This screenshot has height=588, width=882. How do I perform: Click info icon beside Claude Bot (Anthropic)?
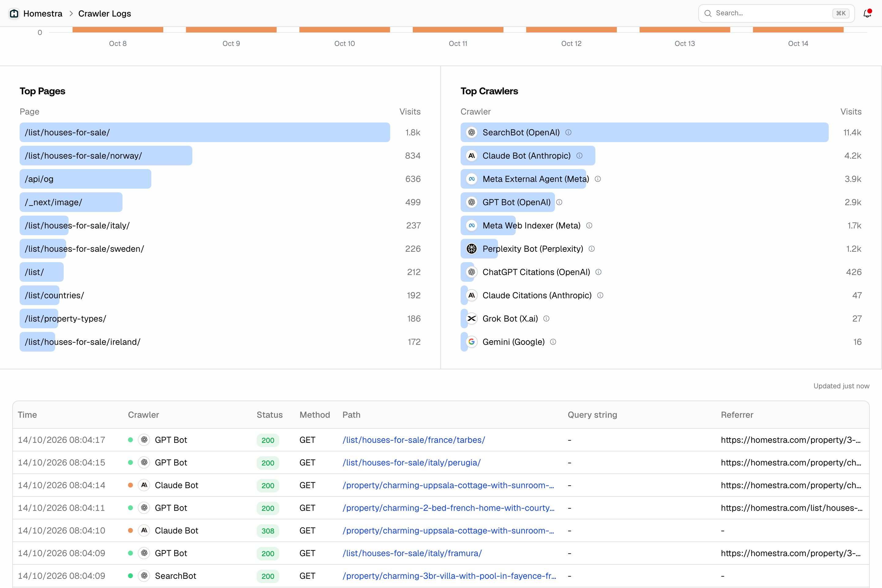pos(579,156)
